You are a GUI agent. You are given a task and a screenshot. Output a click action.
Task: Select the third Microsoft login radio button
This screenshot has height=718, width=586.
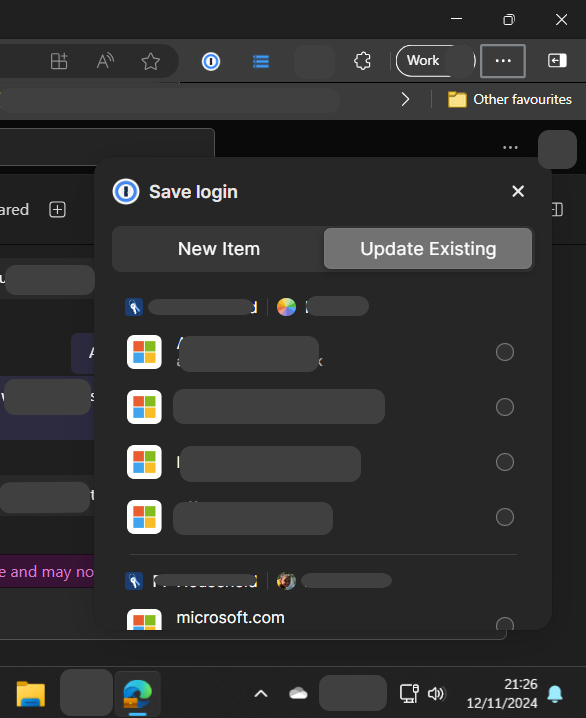[x=505, y=462]
